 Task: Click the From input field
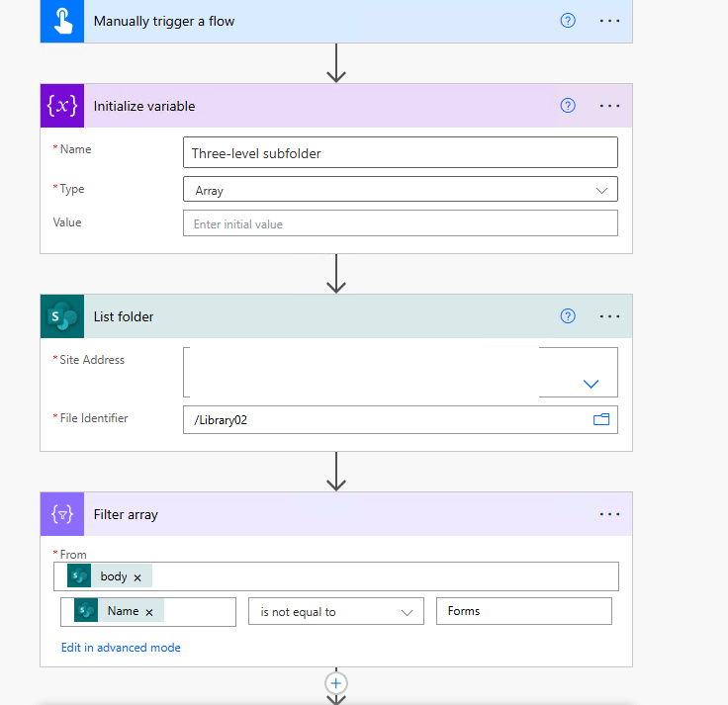pyautogui.click(x=336, y=576)
